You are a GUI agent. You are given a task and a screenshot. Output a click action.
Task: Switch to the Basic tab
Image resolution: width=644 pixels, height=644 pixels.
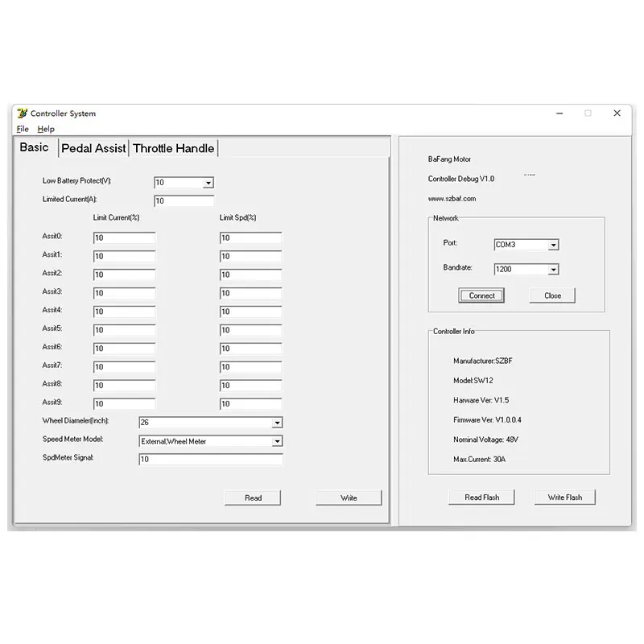click(34, 147)
